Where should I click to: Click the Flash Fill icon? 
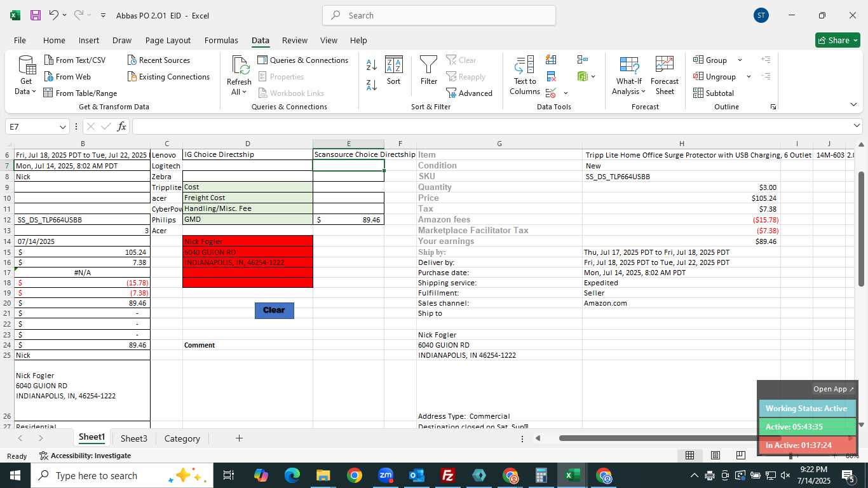click(x=551, y=60)
